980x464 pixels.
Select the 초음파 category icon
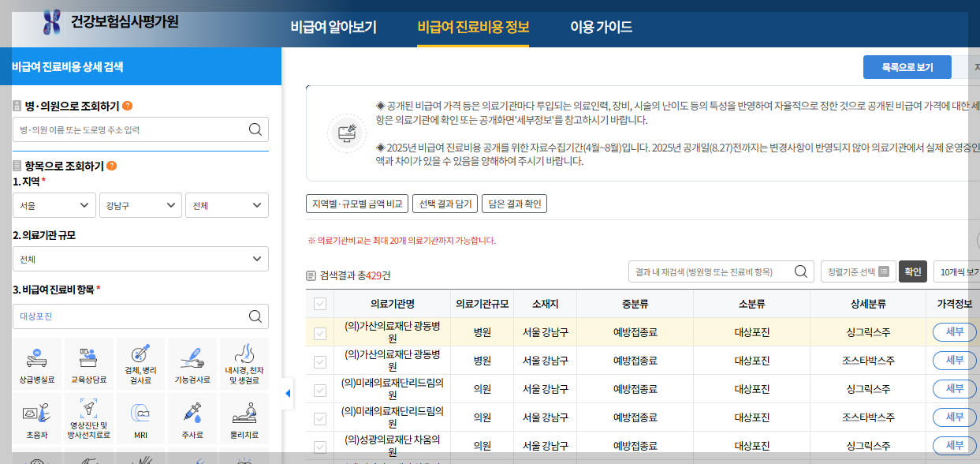(36, 417)
